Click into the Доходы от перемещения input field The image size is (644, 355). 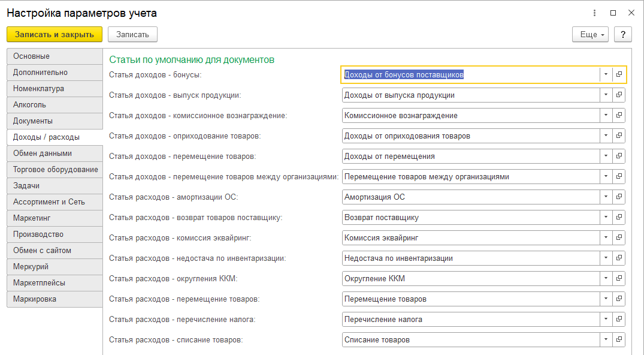(470, 156)
